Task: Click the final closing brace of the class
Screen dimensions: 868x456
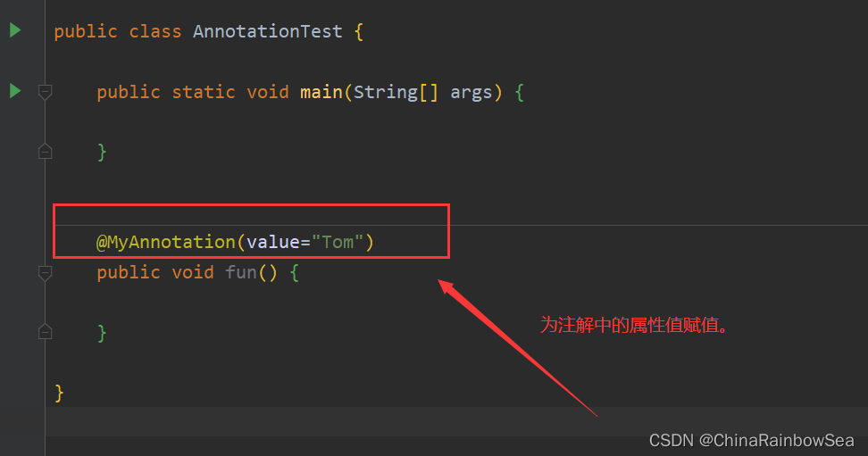Action: tap(59, 392)
